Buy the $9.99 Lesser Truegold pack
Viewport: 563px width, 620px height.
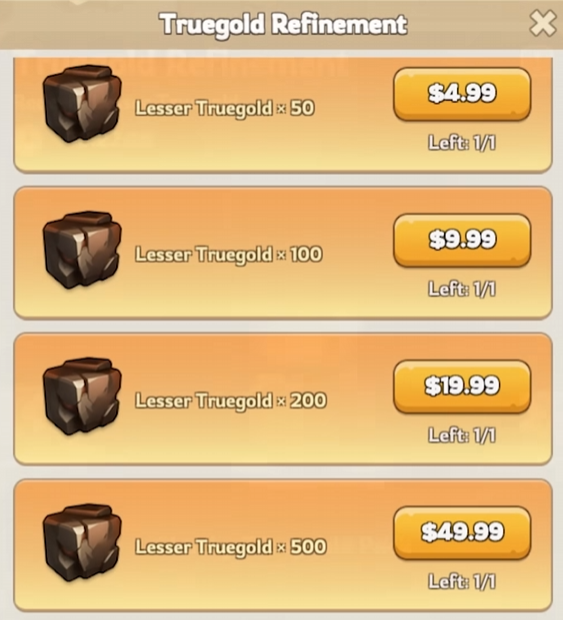tap(462, 240)
